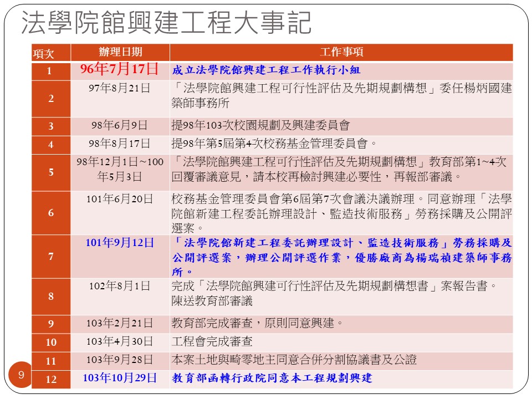Click row 8 text ending 陳送教育部審議
Screen dimensions: 532x399
pyautogui.click(x=334, y=294)
